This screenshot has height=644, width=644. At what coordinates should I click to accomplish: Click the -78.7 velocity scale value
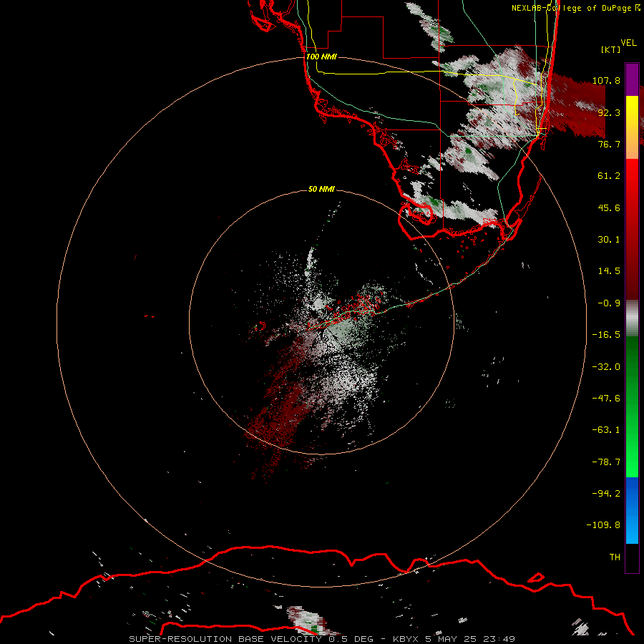coord(606,462)
